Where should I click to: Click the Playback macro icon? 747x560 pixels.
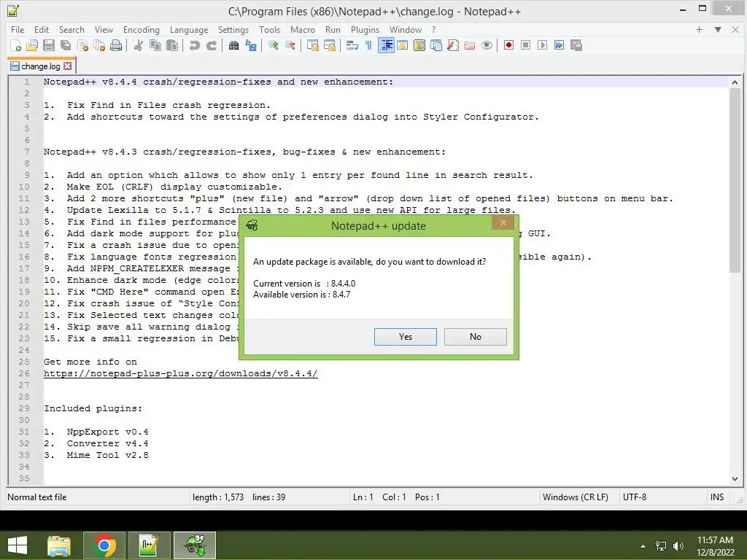[542, 45]
